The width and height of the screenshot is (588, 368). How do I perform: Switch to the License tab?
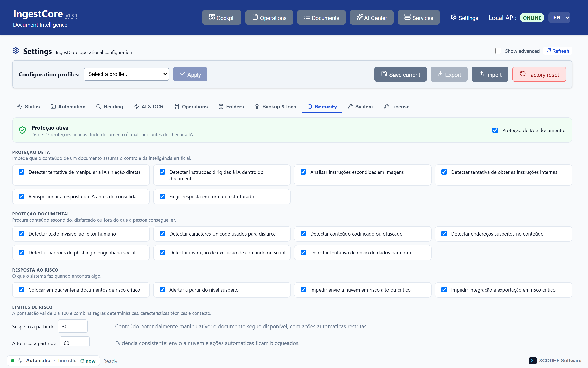[x=396, y=107]
